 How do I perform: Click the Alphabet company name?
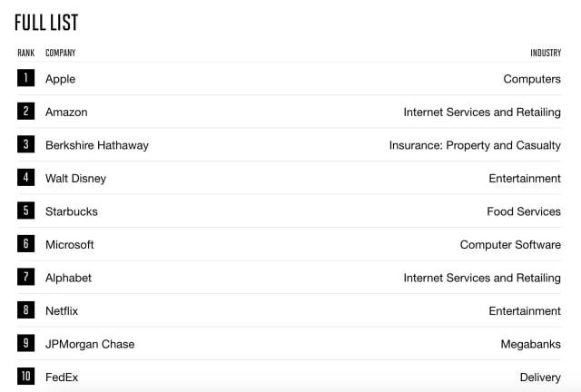pyautogui.click(x=68, y=278)
